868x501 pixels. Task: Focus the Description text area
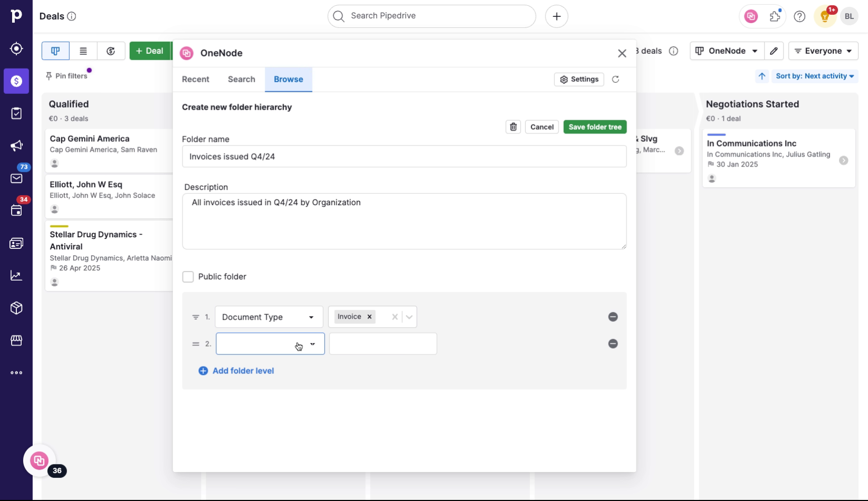404,221
